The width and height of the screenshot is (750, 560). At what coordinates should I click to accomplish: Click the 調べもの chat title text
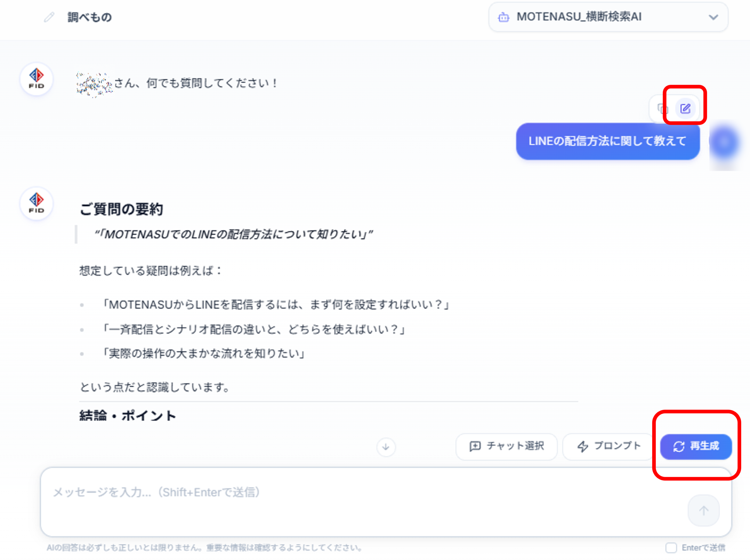pos(90,17)
